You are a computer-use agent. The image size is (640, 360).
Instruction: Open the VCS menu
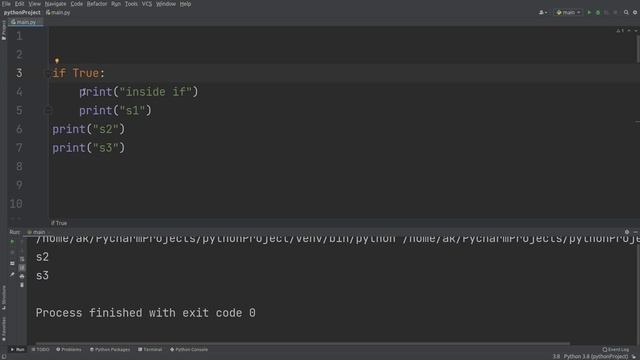pos(147,4)
